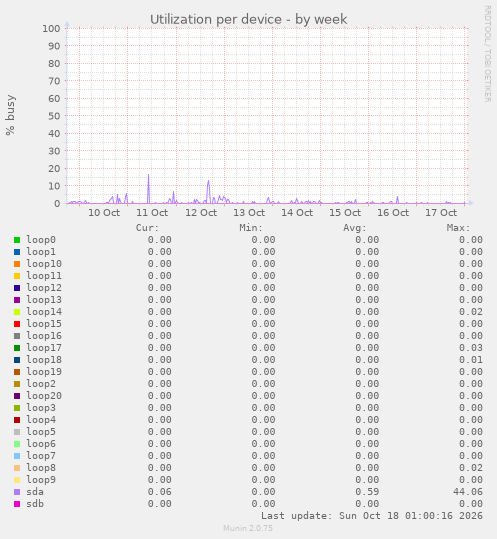Click the Cur: column header
The width and height of the screenshot is (497, 539).
tap(147, 228)
